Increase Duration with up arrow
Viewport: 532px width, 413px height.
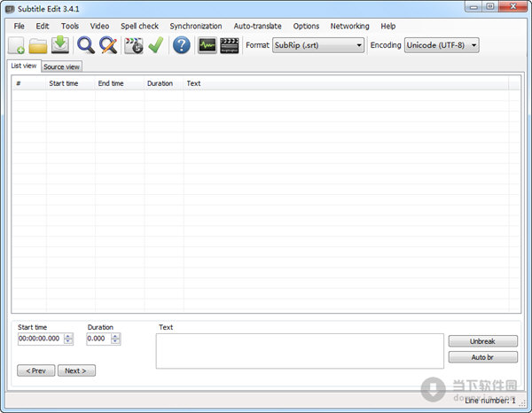click(115, 336)
